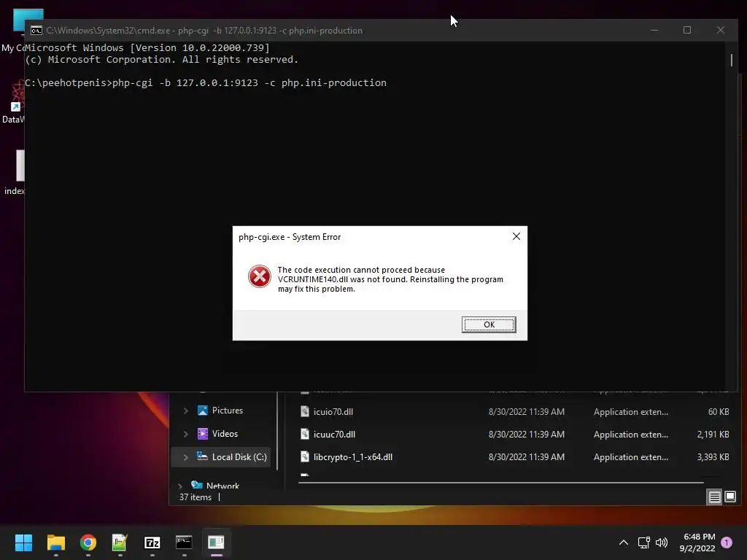Select the icuuc70.dll file
The height and width of the screenshot is (560, 747).
334,435
